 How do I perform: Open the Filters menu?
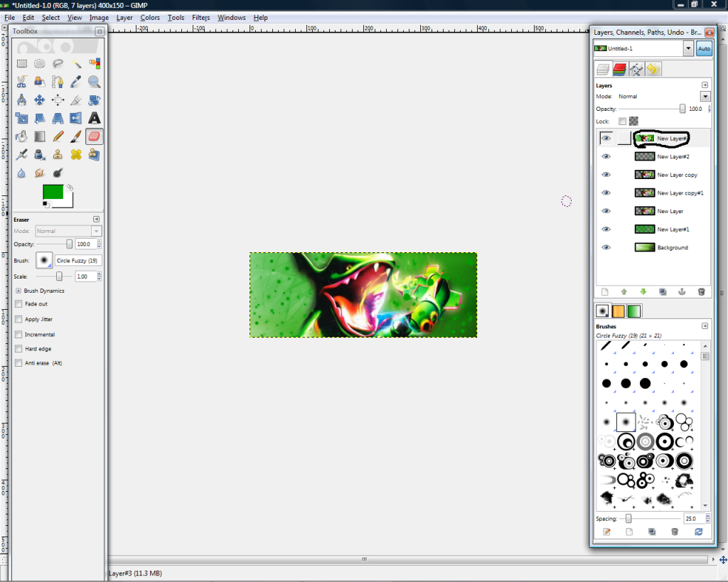(x=201, y=18)
